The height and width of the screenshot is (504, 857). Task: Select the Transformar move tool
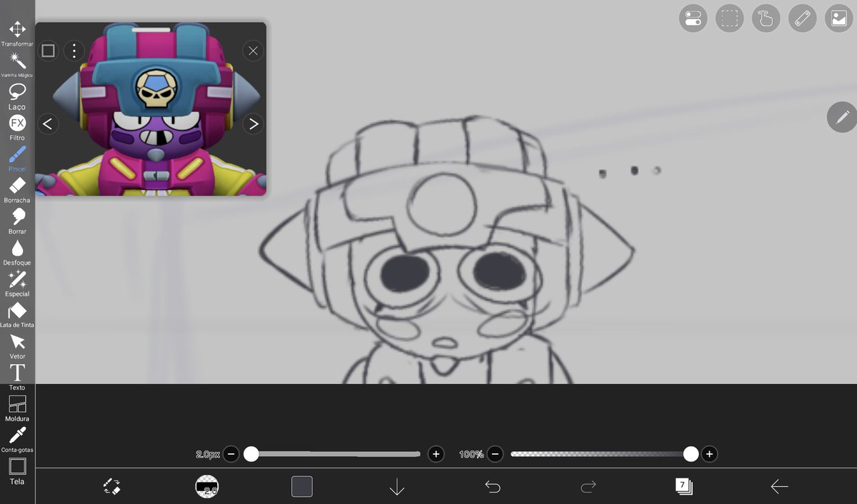click(x=17, y=34)
